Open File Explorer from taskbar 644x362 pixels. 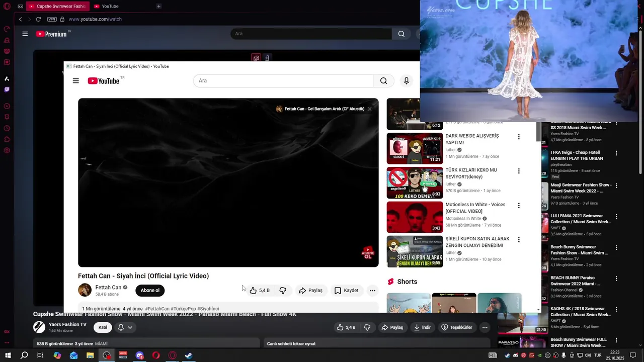click(90, 355)
